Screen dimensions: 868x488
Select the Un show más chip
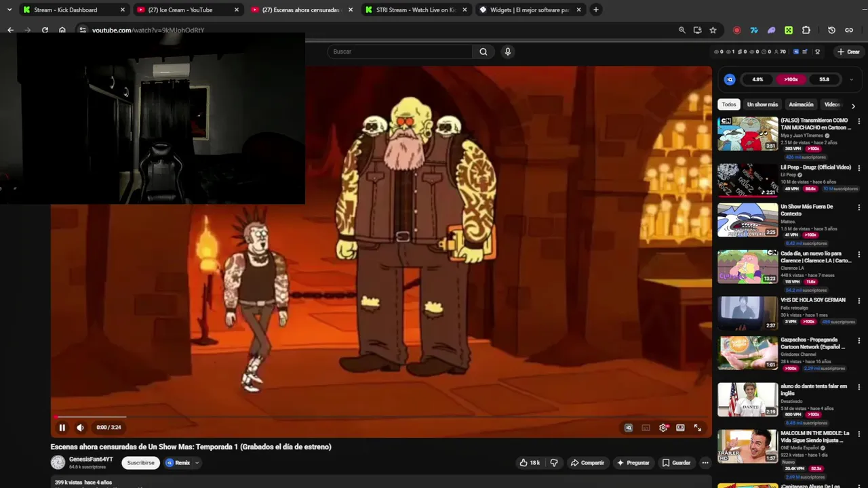click(762, 104)
